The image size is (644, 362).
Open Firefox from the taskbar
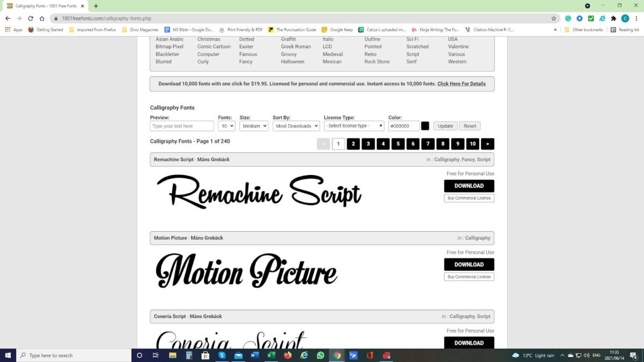point(288,355)
